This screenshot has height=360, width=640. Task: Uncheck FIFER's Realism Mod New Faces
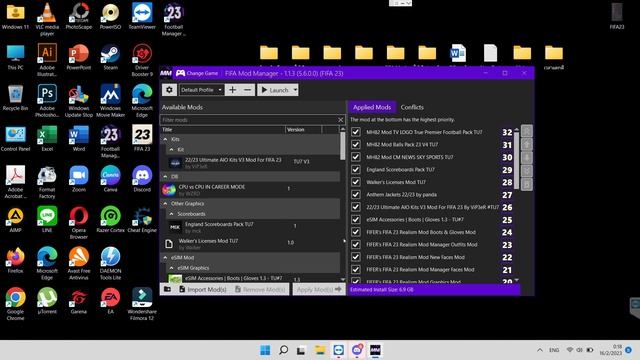point(356,257)
